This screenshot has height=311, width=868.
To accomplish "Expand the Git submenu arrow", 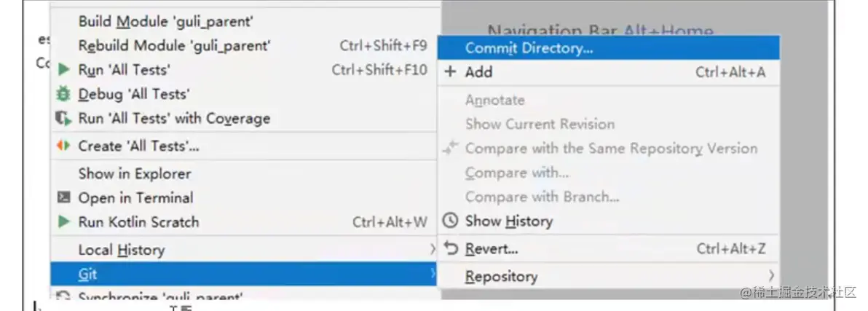I will pyautogui.click(x=433, y=274).
